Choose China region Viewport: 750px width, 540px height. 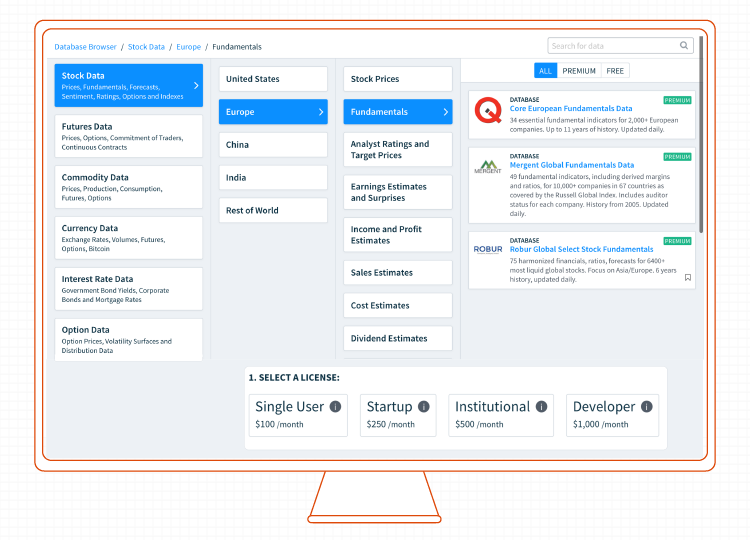[x=273, y=144]
